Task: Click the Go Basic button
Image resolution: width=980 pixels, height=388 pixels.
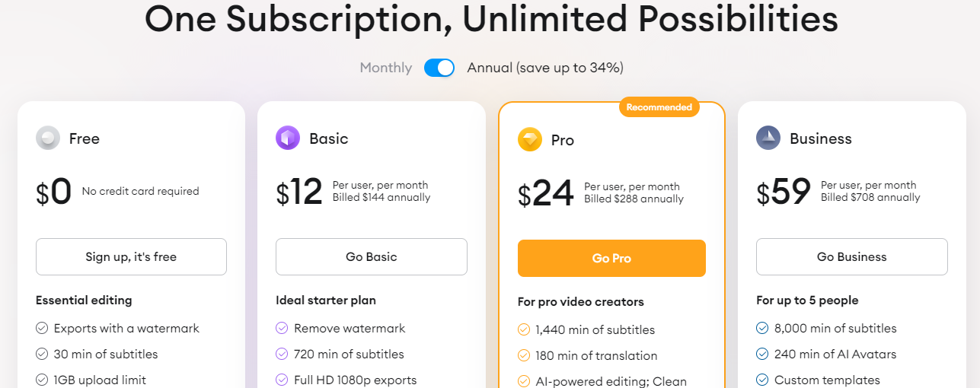Action: [x=372, y=257]
